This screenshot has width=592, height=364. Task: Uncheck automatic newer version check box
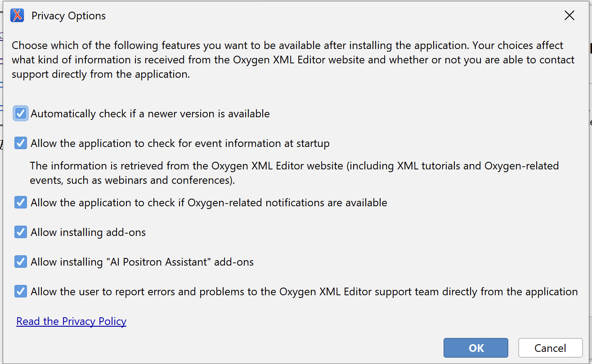click(21, 114)
